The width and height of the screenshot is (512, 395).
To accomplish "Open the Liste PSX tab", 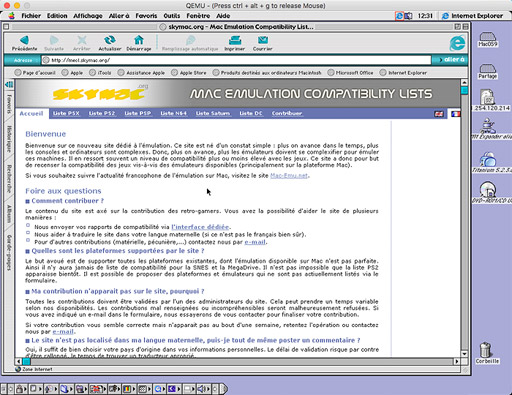I will (x=66, y=113).
